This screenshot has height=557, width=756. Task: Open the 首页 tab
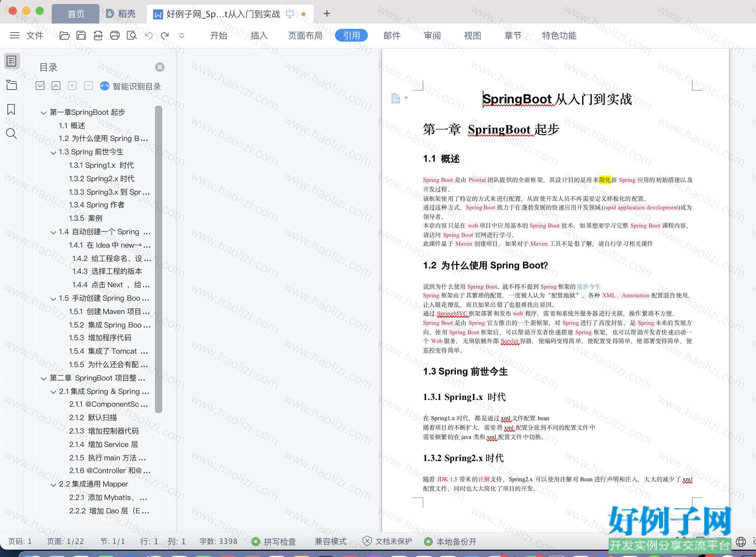(76, 14)
